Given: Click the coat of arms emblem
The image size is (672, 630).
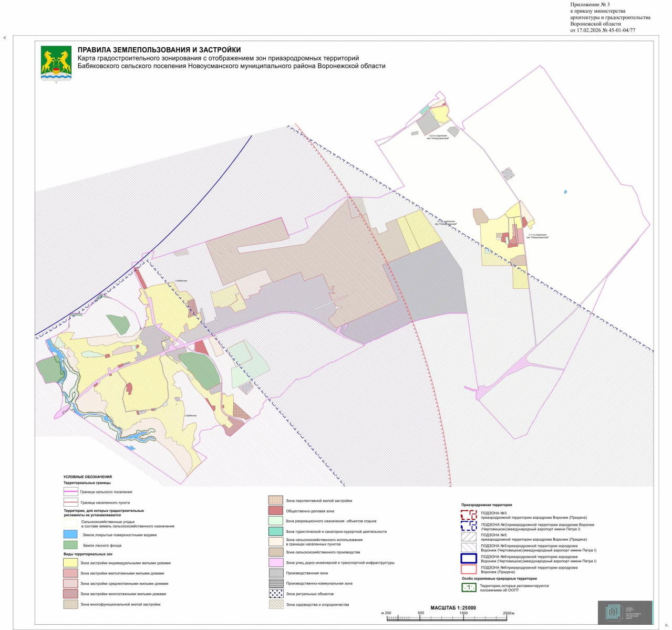Looking at the screenshot, I should click(56, 65).
